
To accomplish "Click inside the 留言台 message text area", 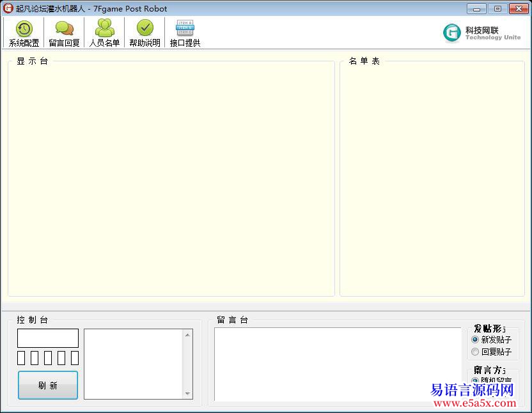I will coord(337,364).
